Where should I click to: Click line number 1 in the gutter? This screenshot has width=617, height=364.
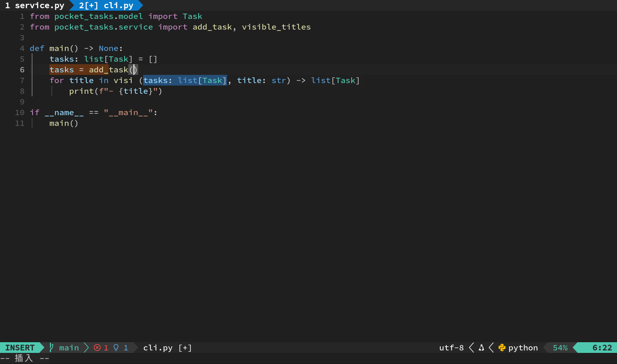click(22, 16)
